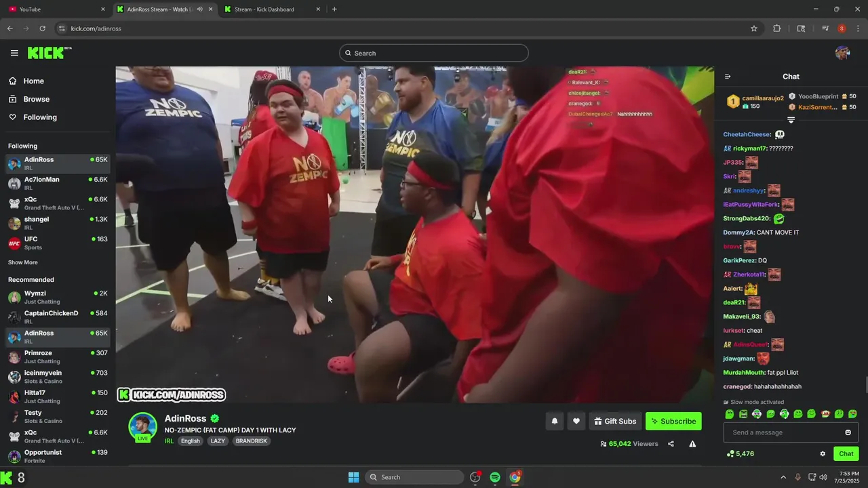Screen dimensions: 868x488
Task: Click the green Subscribe button
Action: tap(673, 421)
